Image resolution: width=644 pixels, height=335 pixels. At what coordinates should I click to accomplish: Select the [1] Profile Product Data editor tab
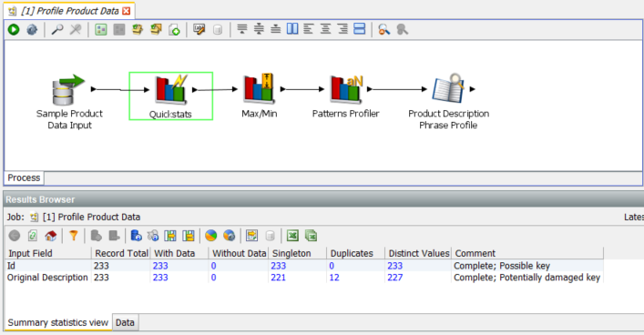pyautogui.click(x=69, y=11)
